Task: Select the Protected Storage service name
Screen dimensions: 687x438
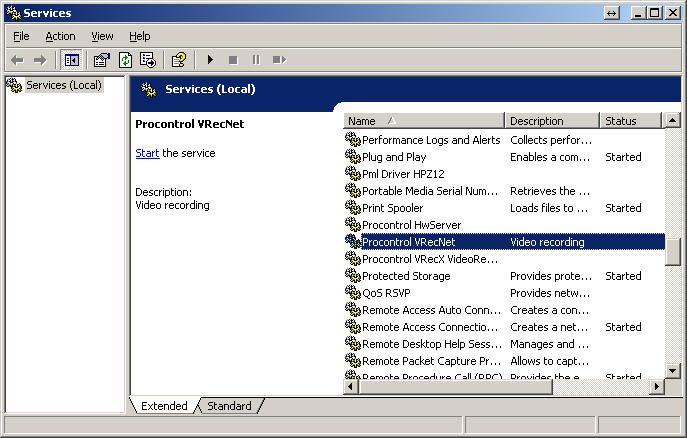Action: point(406,276)
